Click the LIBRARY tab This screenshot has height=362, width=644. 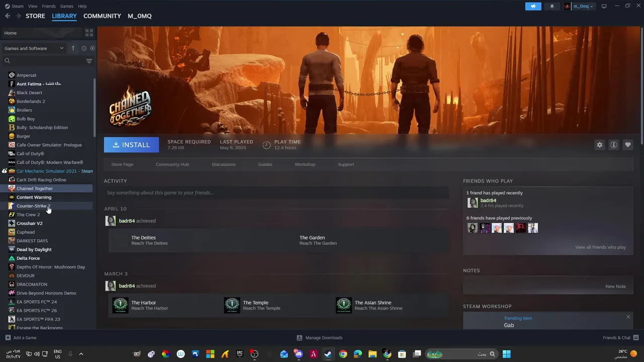coord(64,16)
